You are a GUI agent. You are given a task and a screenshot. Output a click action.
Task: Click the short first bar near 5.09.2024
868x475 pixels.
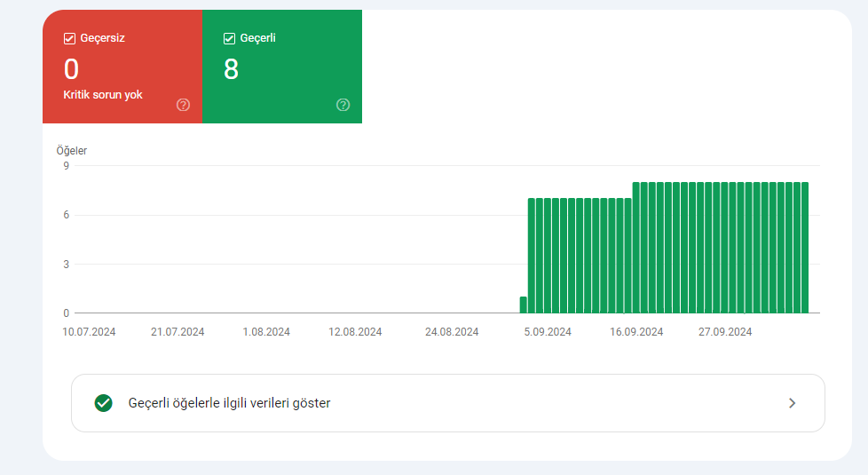pyautogui.click(x=523, y=305)
